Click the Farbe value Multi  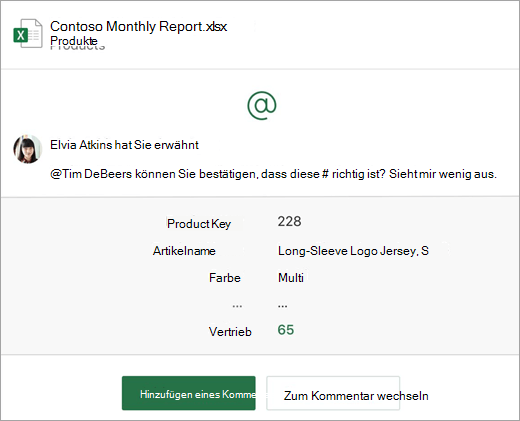(291, 278)
